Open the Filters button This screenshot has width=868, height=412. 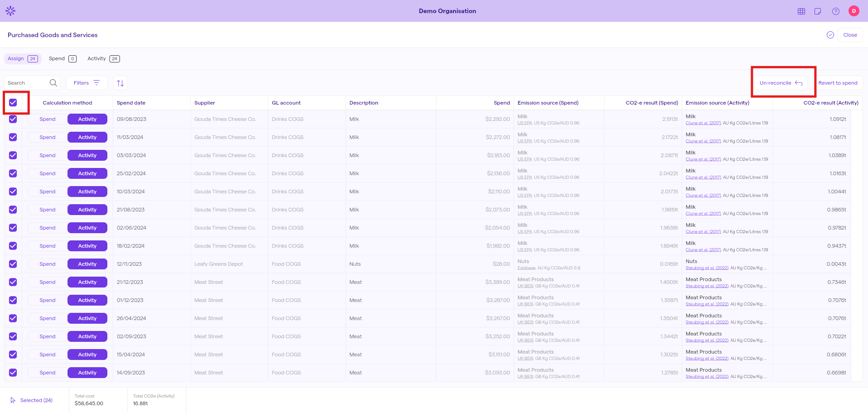pos(87,83)
